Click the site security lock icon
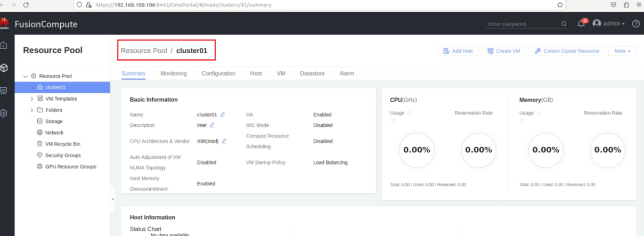 (88, 5)
